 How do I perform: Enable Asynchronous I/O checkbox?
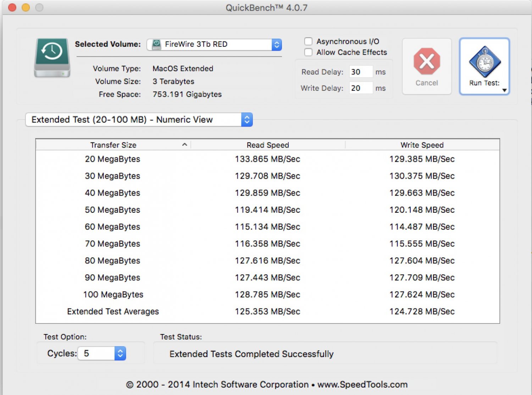[x=309, y=41]
